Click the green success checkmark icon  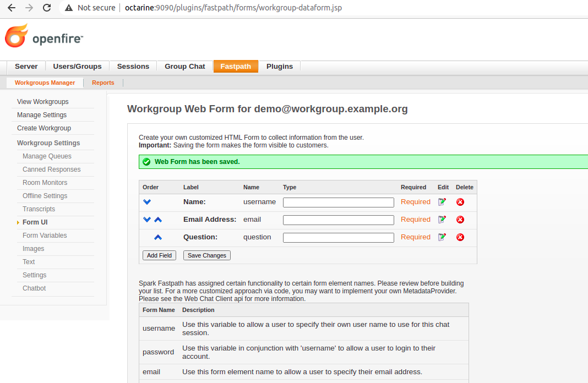146,161
